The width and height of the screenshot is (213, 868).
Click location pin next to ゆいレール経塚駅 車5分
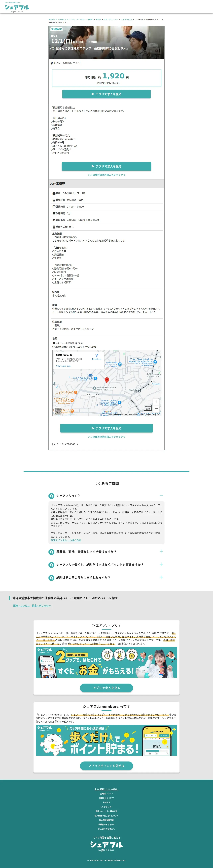coord(51,63)
